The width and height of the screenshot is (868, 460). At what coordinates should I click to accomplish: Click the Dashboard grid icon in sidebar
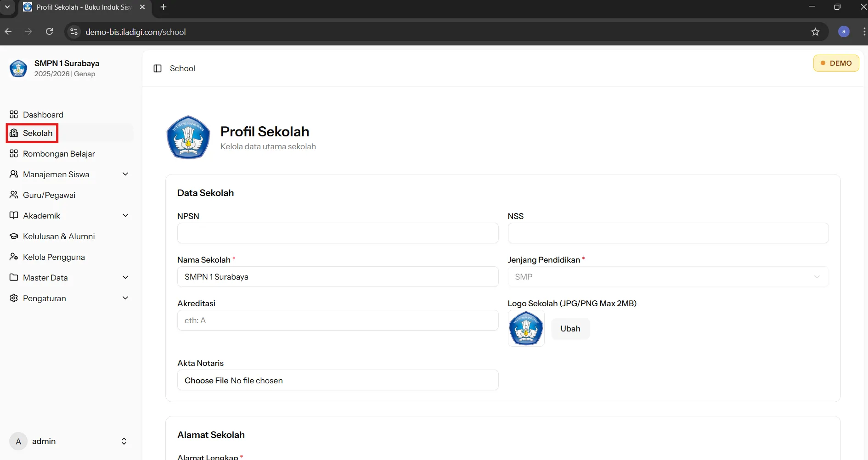point(14,114)
